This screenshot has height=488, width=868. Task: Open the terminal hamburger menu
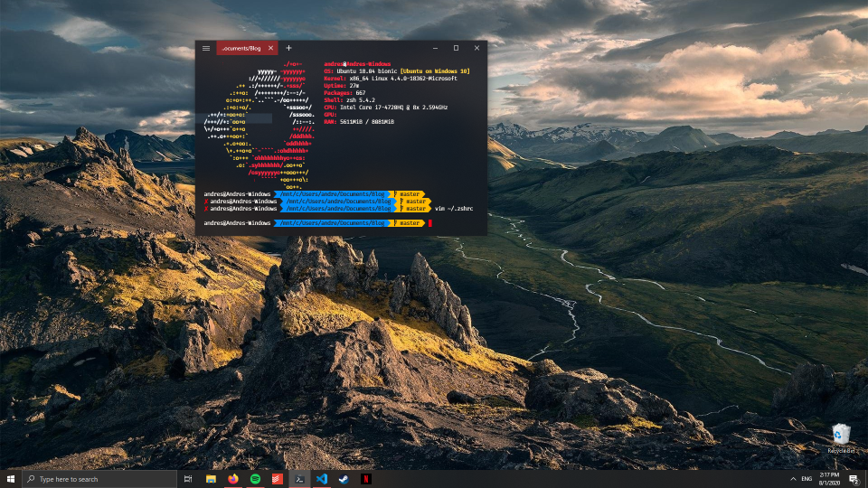pos(206,48)
